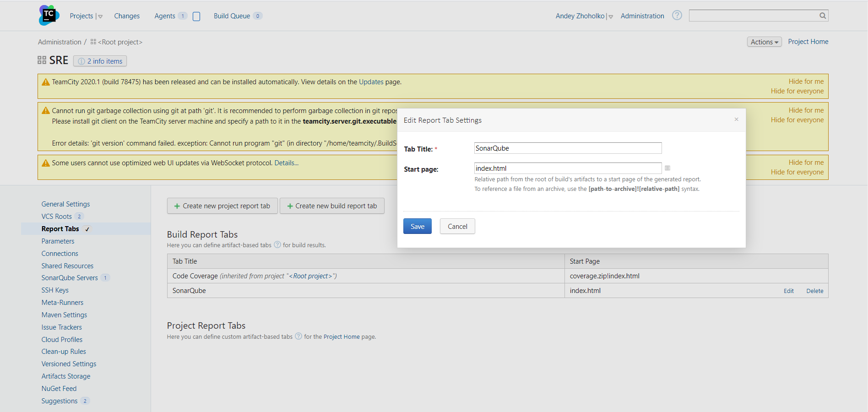The height and width of the screenshot is (412, 868).
Task: Hide git garbage collection notice for everyone
Action: point(797,120)
